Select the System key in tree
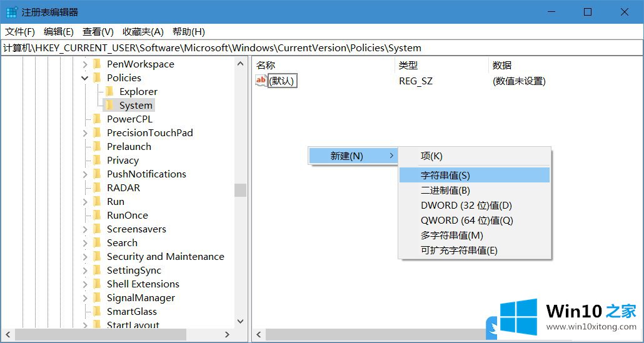 136,106
